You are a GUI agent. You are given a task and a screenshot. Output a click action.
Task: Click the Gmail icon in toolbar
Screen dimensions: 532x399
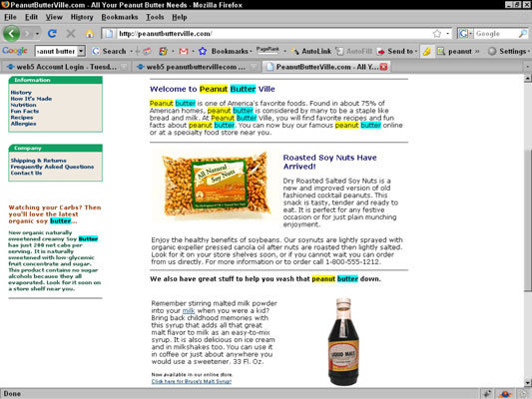pyautogui.click(x=184, y=51)
